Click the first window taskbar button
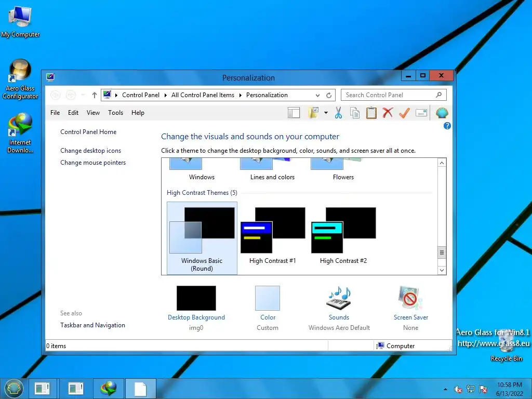 click(43, 389)
